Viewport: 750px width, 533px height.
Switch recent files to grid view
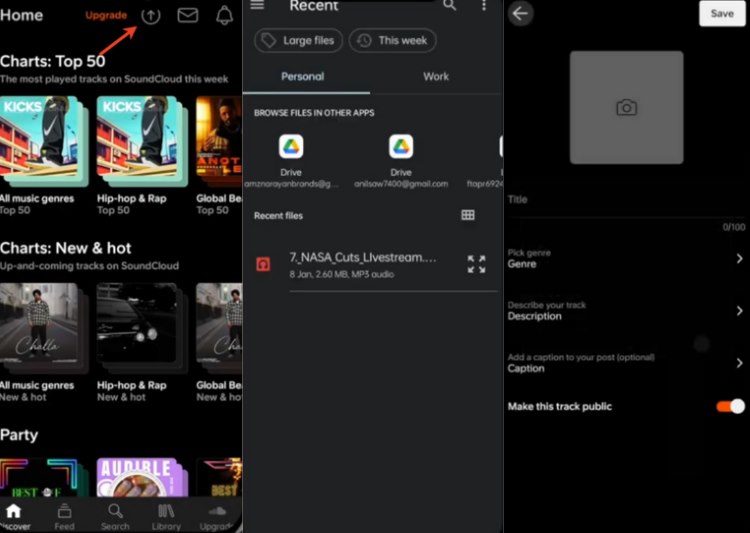click(x=468, y=215)
